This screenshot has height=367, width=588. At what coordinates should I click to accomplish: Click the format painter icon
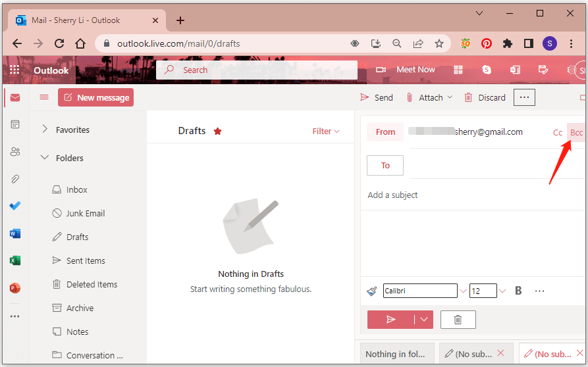(372, 291)
